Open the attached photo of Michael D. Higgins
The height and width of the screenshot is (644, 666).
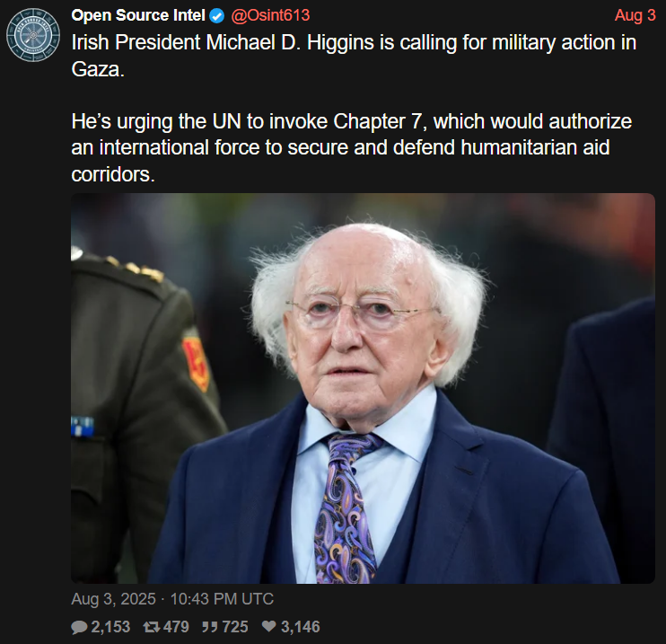[x=363, y=388]
